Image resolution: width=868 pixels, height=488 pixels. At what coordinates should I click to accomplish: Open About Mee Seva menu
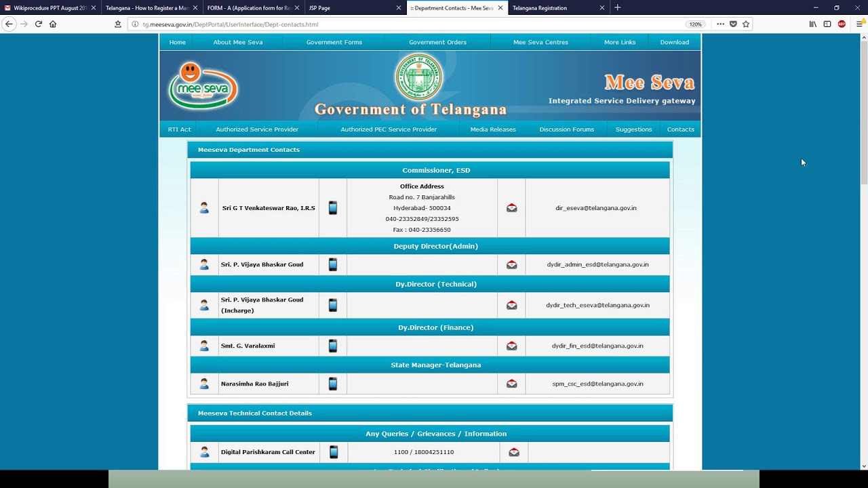point(238,42)
